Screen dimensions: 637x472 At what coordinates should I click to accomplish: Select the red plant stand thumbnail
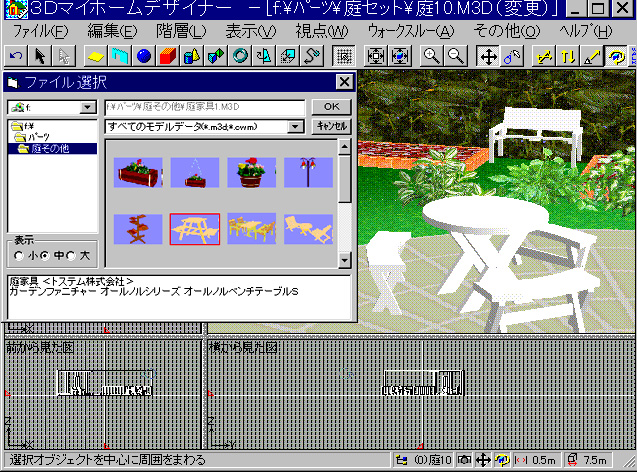138,230
